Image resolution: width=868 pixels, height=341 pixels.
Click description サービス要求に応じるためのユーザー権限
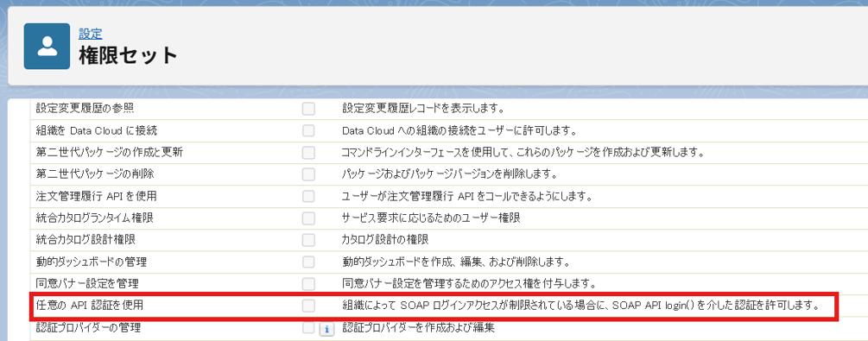(x=431, y=218)
